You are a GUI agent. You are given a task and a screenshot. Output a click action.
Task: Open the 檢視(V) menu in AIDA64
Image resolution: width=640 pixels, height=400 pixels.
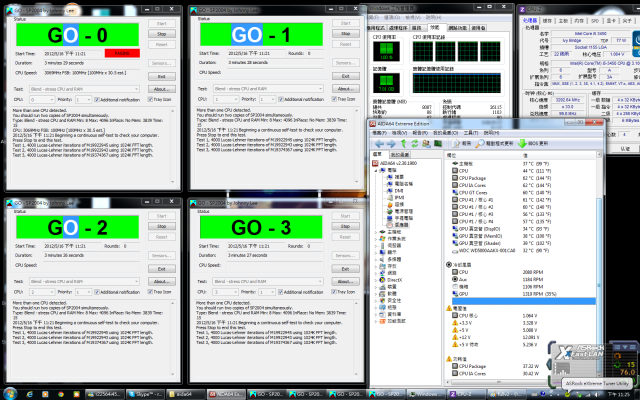tap(399, 133)
